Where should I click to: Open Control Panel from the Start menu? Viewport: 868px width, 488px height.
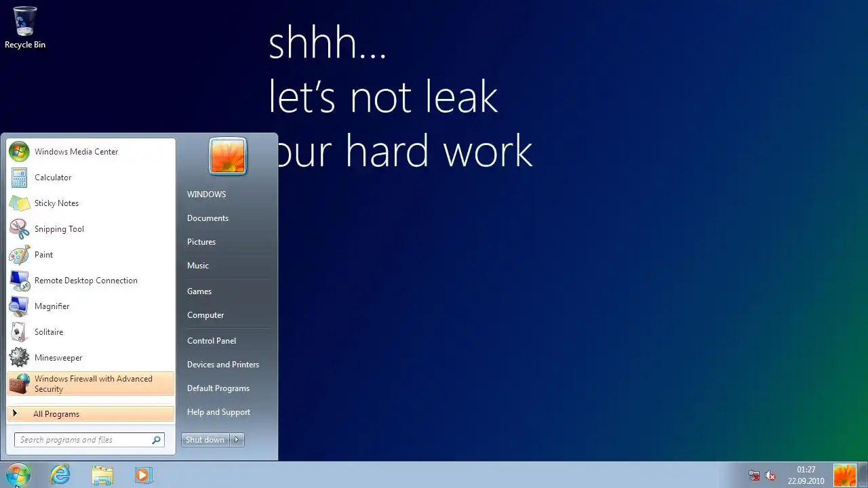pos(212,341)
